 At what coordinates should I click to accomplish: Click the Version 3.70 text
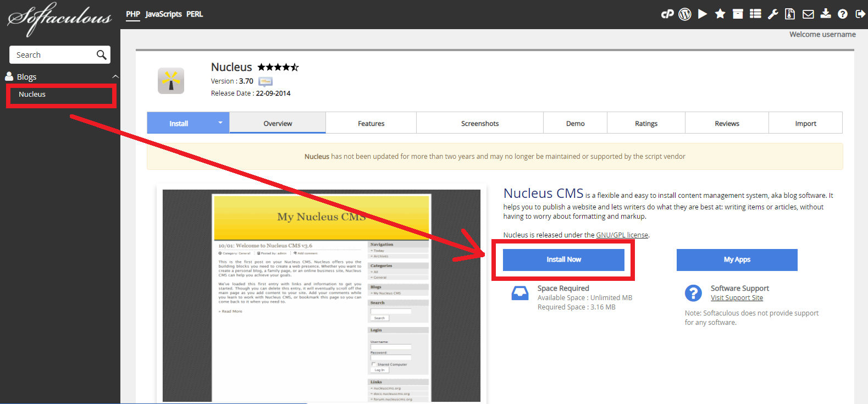tap(232, 81)
